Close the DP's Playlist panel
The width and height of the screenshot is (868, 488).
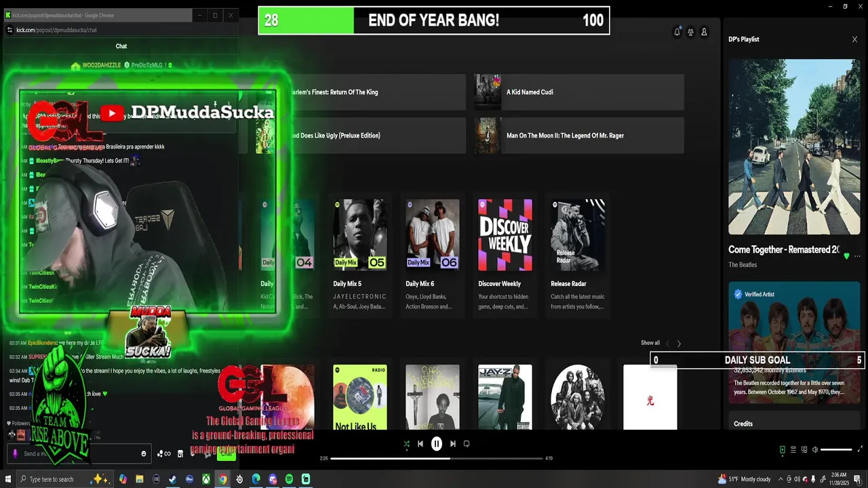[x=854, y=39]
